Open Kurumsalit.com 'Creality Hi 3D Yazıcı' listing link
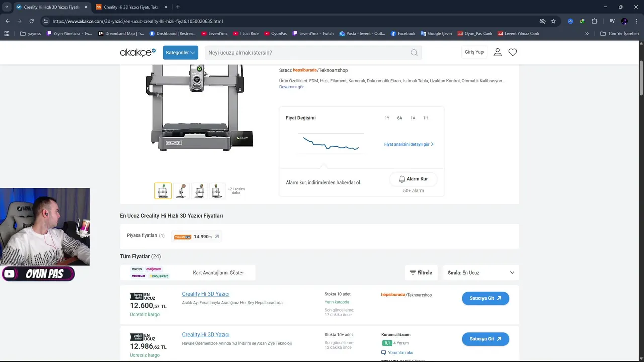This screenshot has width=644, height=362. pos(206,335)
